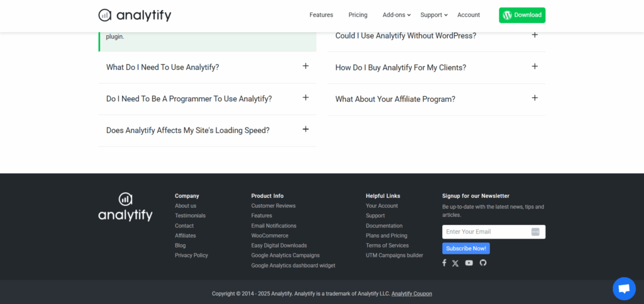
Task: Open the Blog footer link
Action: [x=180, y=246]
